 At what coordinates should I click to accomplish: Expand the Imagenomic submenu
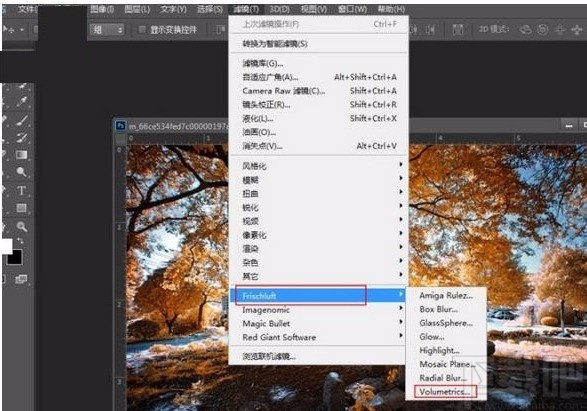[319, 310]
